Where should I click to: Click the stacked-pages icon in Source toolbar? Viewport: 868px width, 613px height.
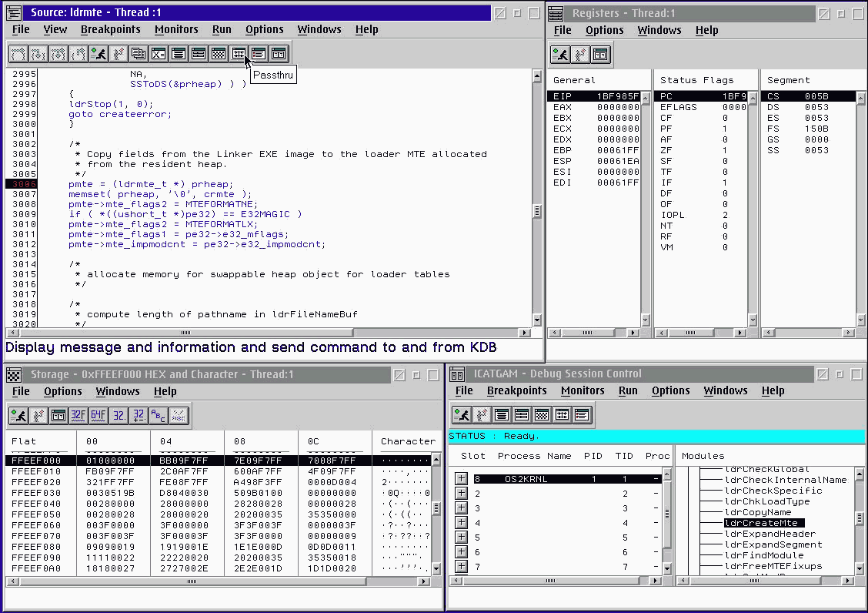click(x=139, y=54)
